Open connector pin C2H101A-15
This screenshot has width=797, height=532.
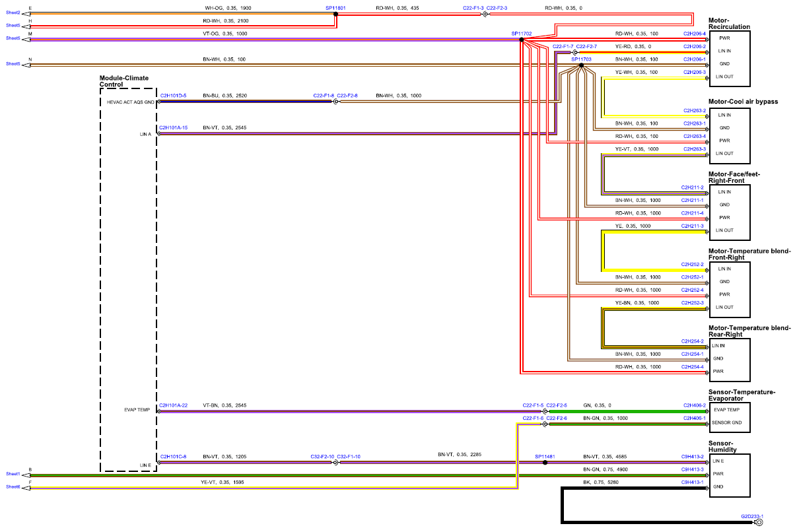point(174,127)
